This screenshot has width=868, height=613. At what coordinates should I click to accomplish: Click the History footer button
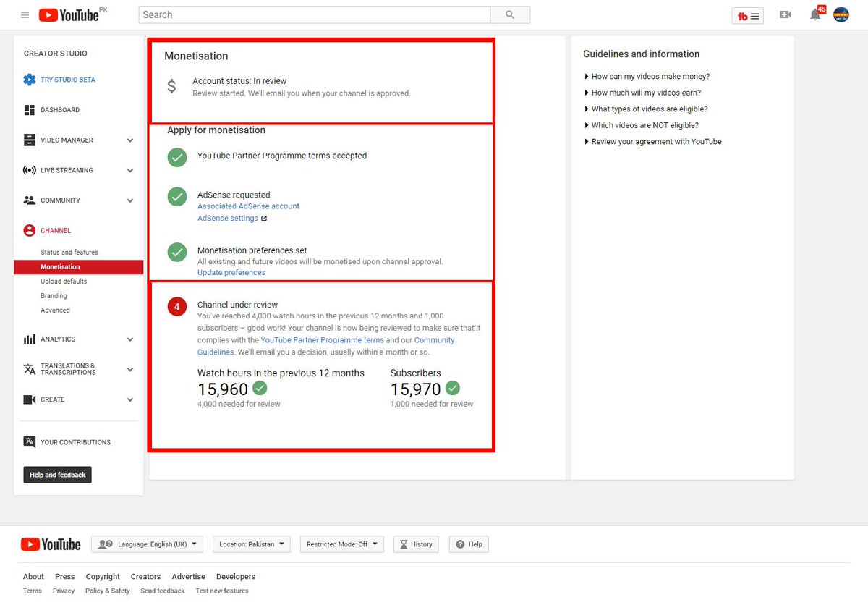tap(416, 544)
